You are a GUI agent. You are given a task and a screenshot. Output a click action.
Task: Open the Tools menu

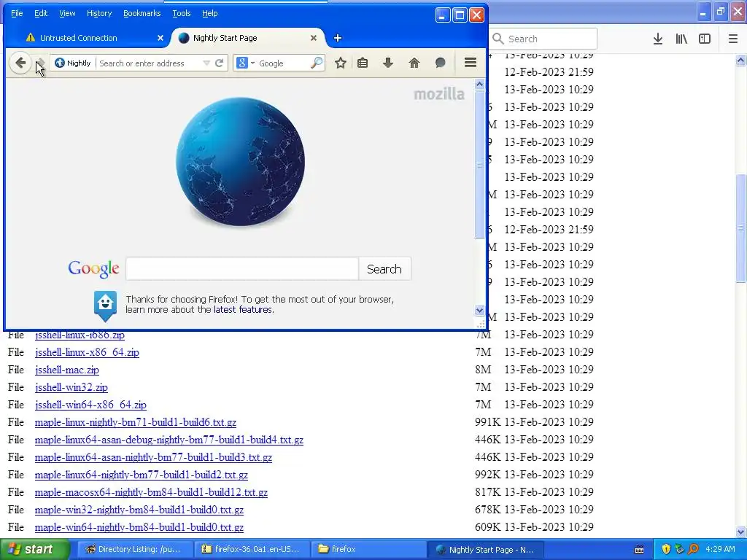(x=181, y=13)
